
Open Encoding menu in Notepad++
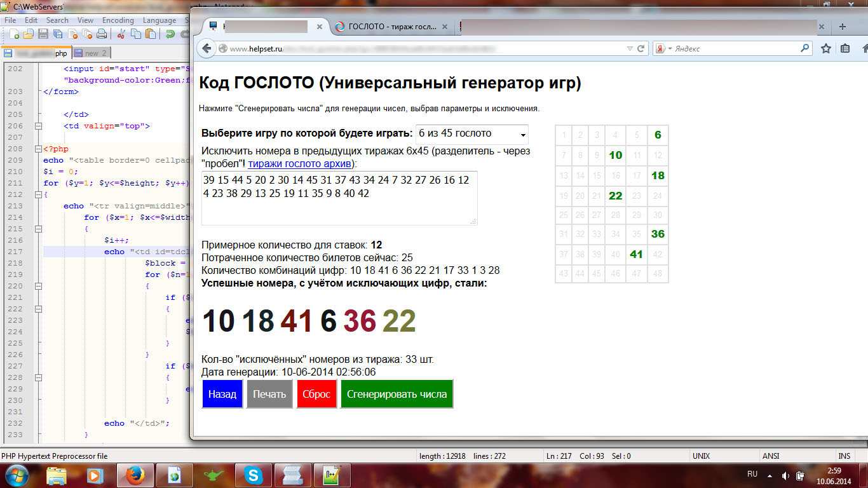tap(118, 20)
